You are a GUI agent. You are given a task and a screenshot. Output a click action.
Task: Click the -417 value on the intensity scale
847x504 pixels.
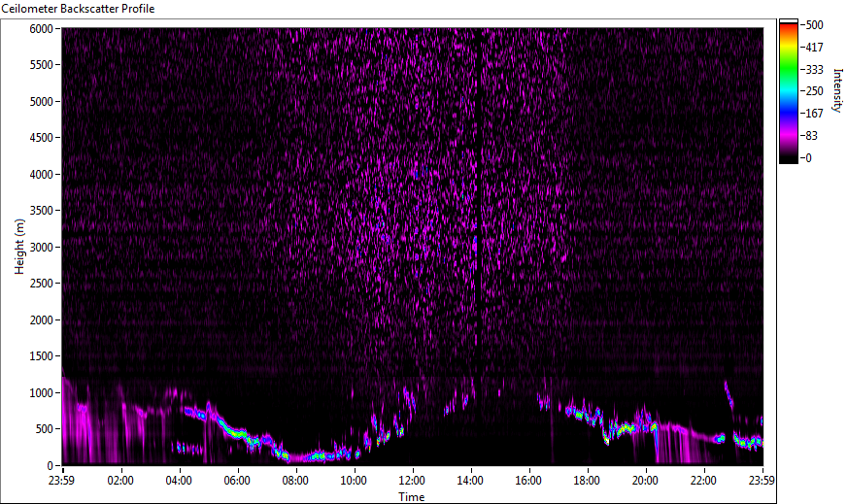(x=812, y=47)
